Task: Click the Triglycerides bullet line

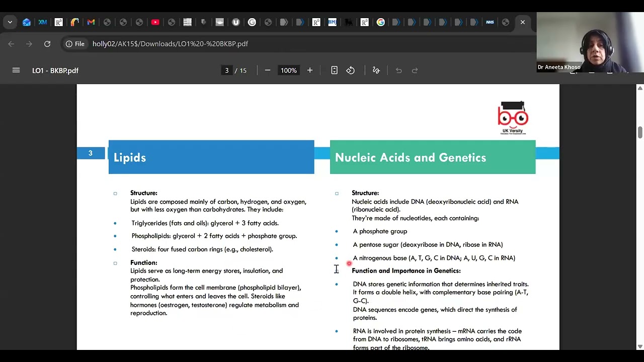Action: click(205, 223)
